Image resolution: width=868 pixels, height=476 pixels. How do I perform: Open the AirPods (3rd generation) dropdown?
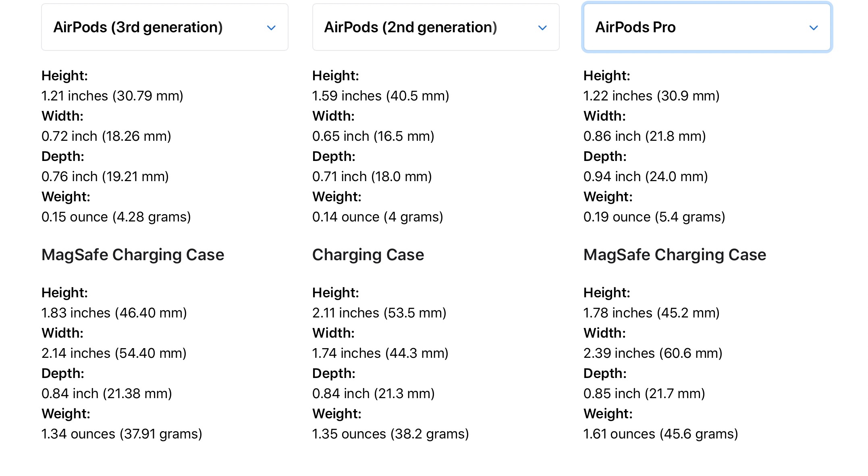(x=164, y=27)
